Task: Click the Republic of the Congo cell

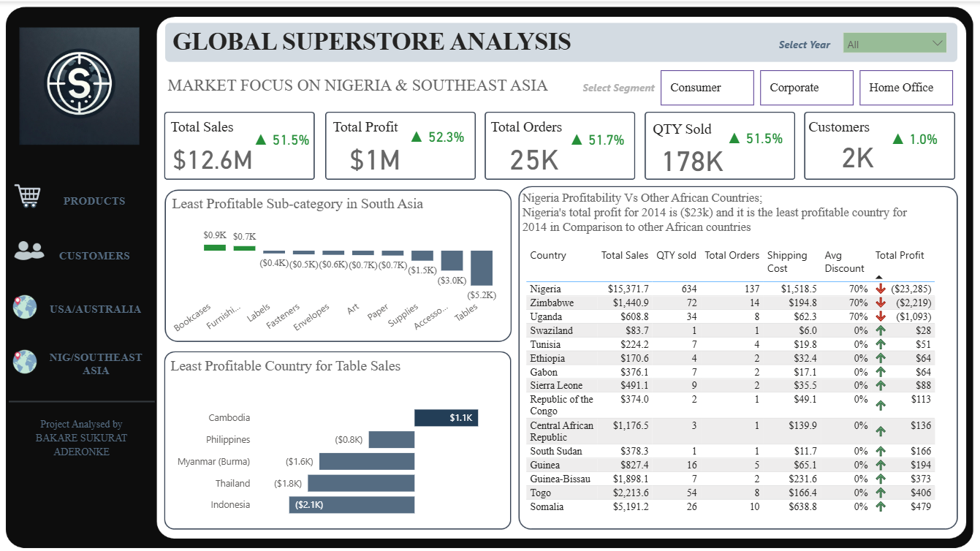Action: pyautogui.click(x=561, y=405)
